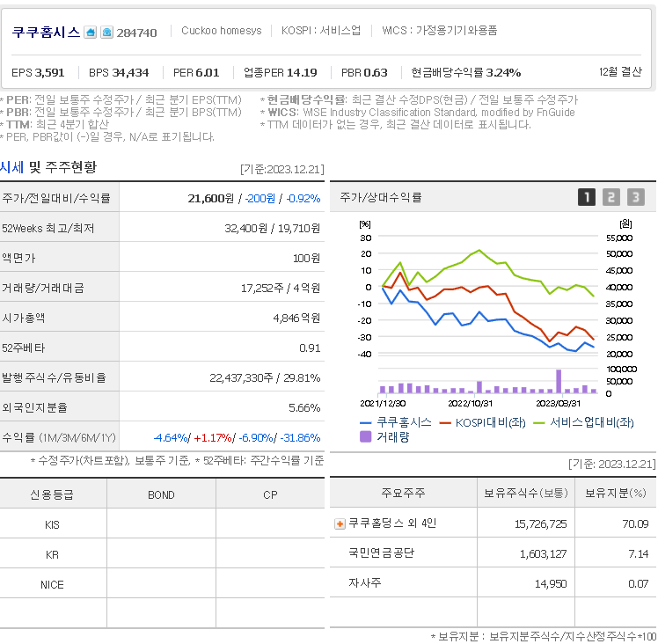Click the purple 거래량 legend swatch
This screenshot has width=658, height=644.
(366, 437)
